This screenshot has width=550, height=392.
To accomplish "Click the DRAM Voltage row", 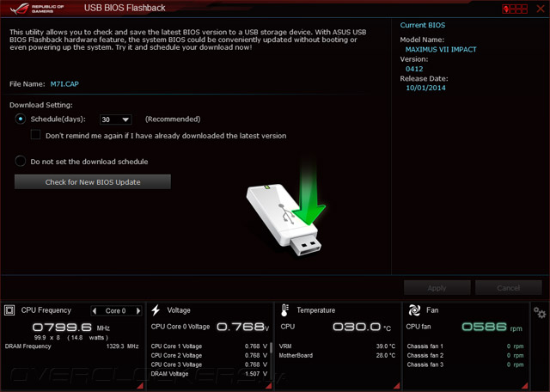I will coord(209,374).
